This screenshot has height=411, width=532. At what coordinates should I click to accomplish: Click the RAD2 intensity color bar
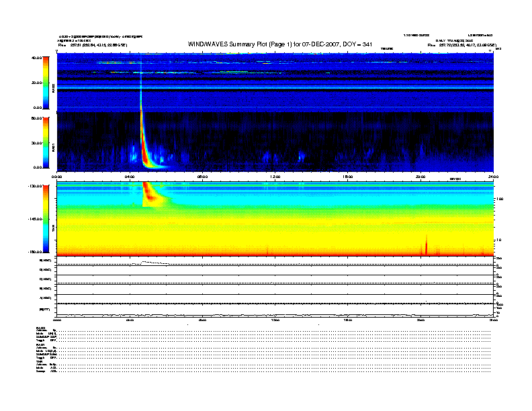[46, 83]
